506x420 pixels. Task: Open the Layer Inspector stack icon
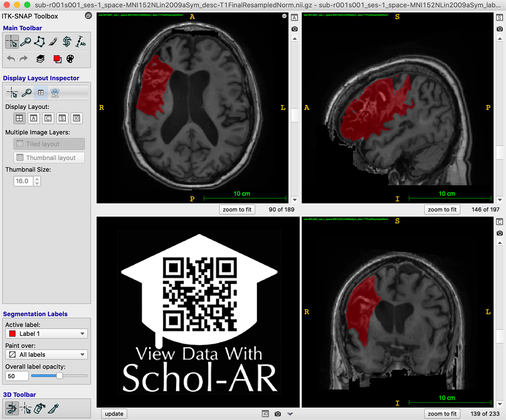tap(40, 59)
